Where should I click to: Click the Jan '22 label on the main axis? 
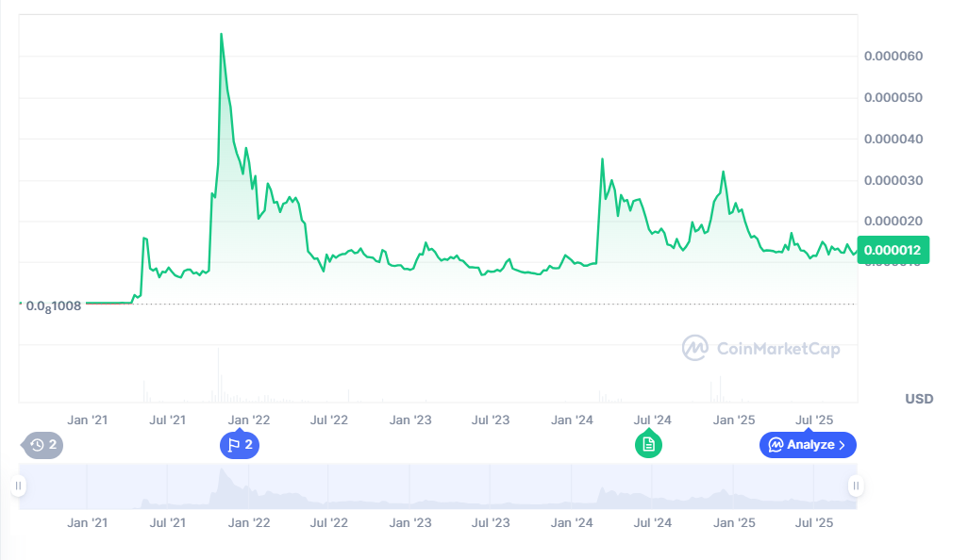pos(249,420)
